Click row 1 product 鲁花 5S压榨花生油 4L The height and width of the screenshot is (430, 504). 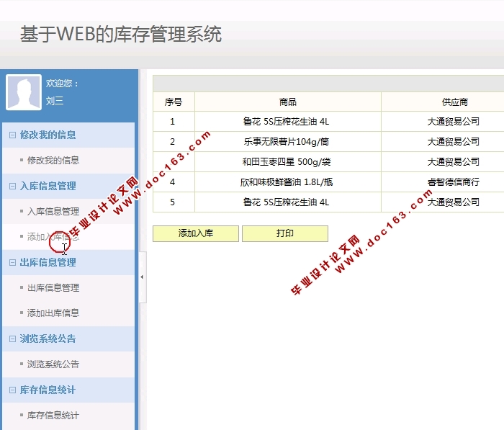tap(287, 122)
